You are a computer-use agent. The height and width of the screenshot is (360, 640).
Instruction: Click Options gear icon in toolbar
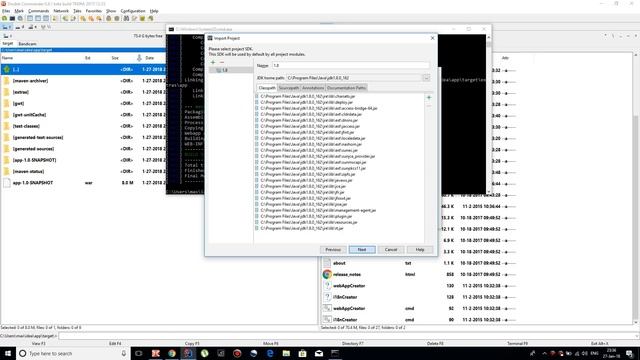tap(20, 18)
